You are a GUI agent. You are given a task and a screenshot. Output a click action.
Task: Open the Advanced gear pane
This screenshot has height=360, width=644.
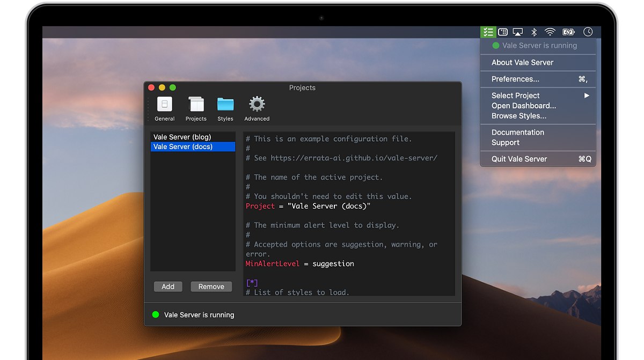pyautogui.click(x=257, y=109)
